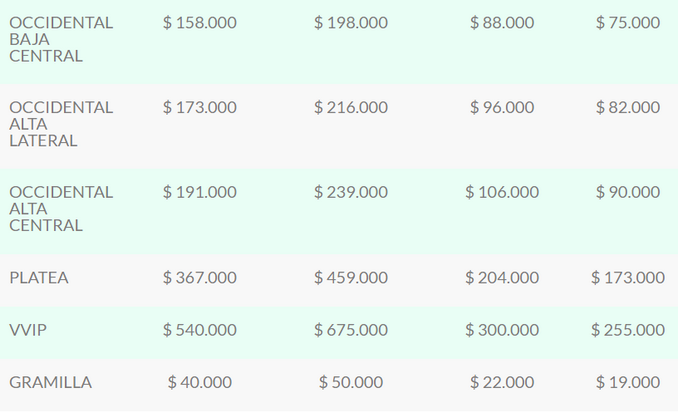This screenshot has height=413, width=678.
Task: Select the $ 367.000 PLATEA price
Action: (200, 277)
